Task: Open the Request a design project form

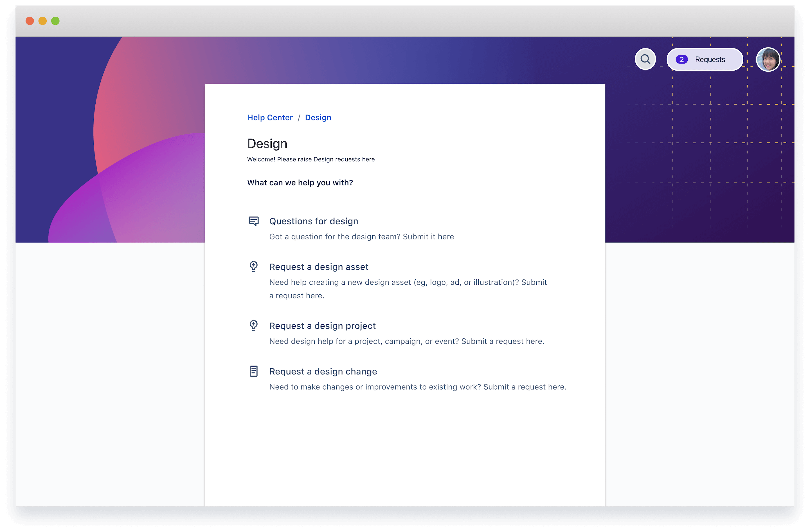Action: (322, 326)
